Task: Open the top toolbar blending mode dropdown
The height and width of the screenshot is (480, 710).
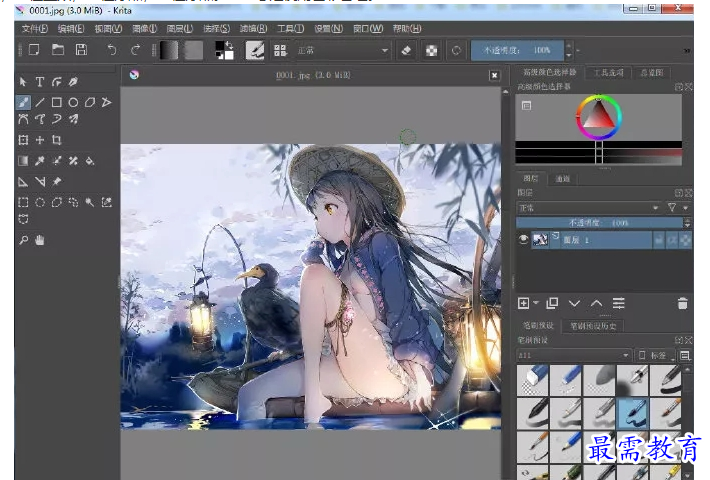Action: pos(343,50)
